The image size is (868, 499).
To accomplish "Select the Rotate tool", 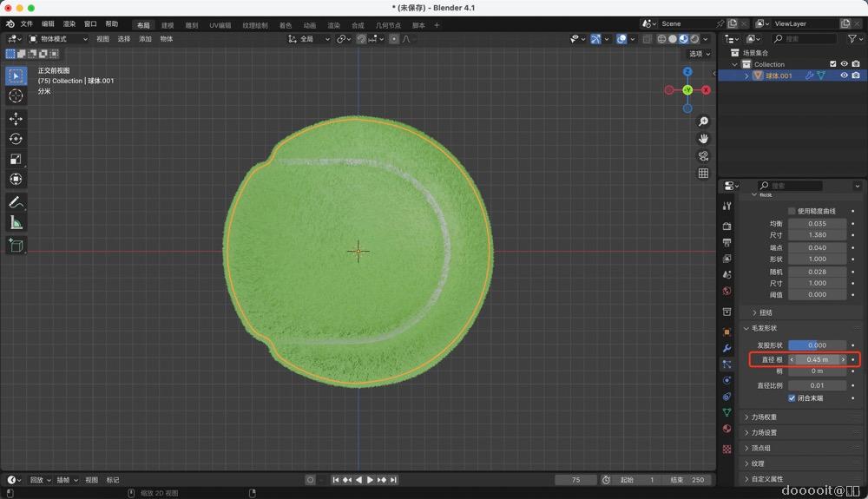I will point(16,139).
